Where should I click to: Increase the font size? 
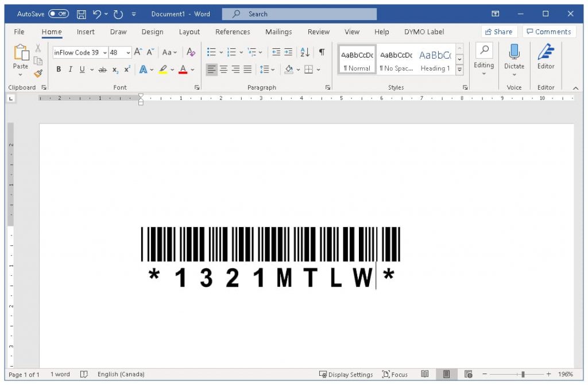click(138, 52)
